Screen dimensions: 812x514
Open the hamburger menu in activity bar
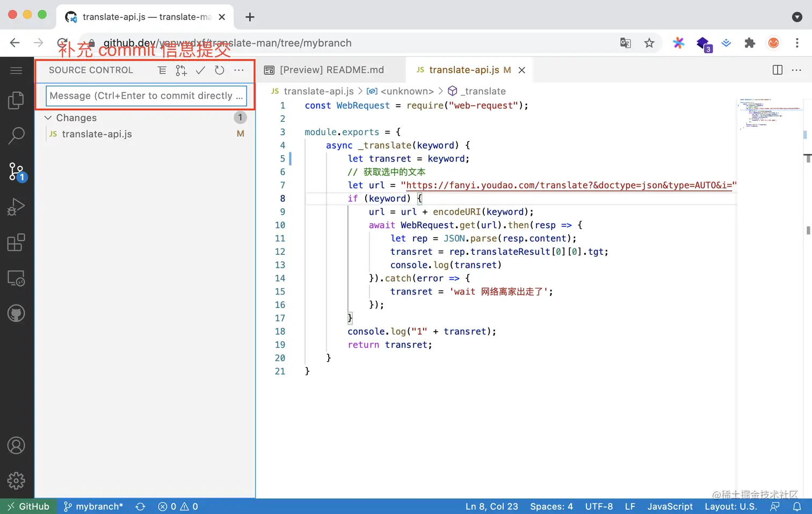coord(16,70)
